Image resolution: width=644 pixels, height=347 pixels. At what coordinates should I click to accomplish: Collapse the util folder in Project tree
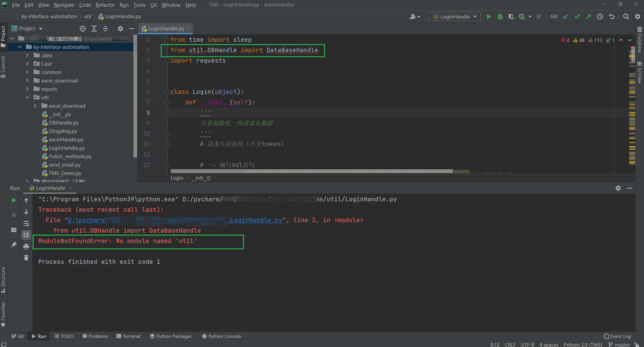pos(28,97)
